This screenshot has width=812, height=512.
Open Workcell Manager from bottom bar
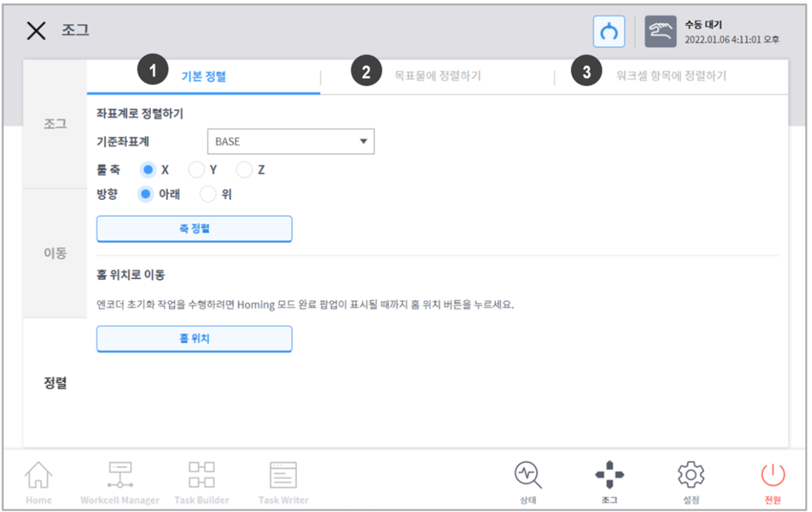pos(120,476)
